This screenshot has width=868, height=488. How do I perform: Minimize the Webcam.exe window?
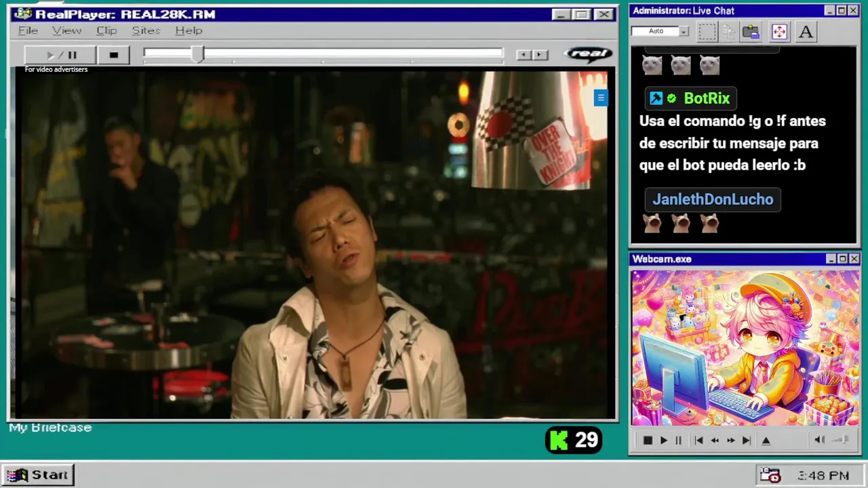(x=831, y=259)
